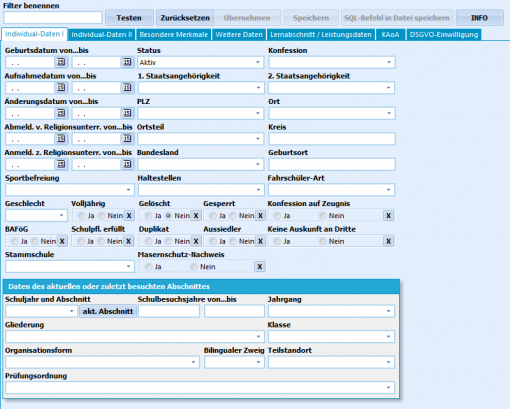Click the Filter benennen text field
Image resolution: width=510 pixels, height=409 pixels.
53,18
